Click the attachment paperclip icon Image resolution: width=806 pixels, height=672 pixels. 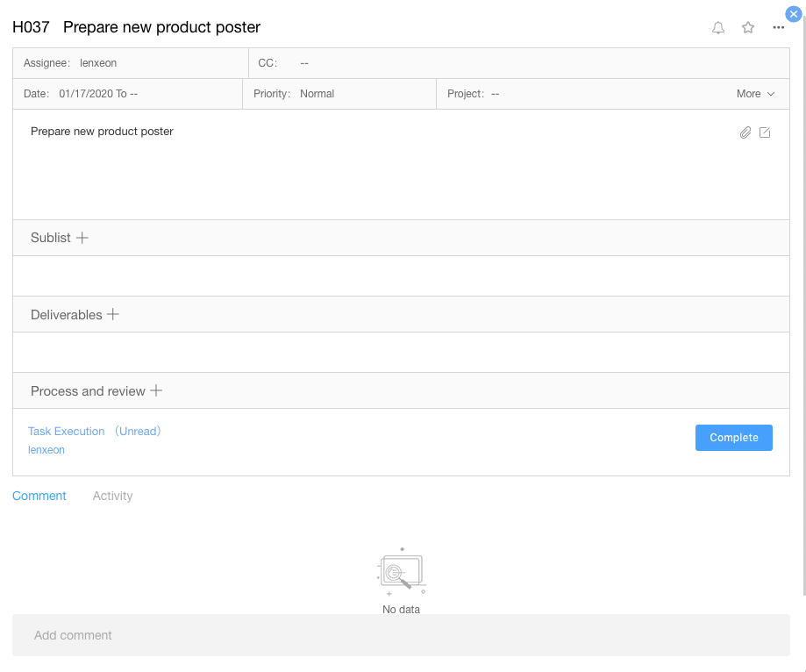(x=745, y=132)
